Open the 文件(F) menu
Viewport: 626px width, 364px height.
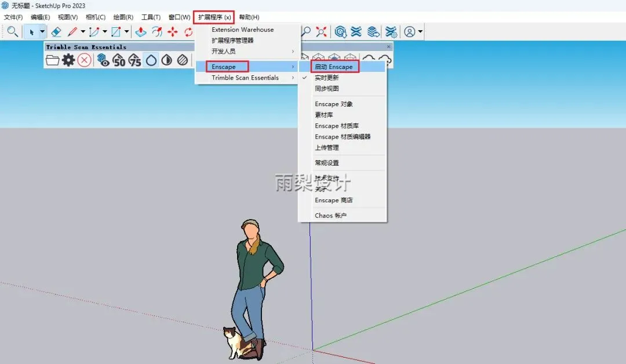point(13,17)
